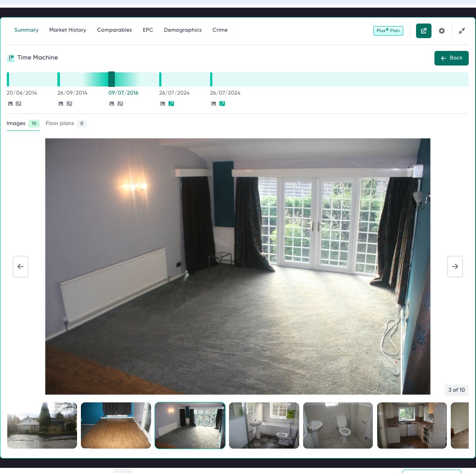Click the no-images icon under the first 26/07/2024

click(163, 104)
